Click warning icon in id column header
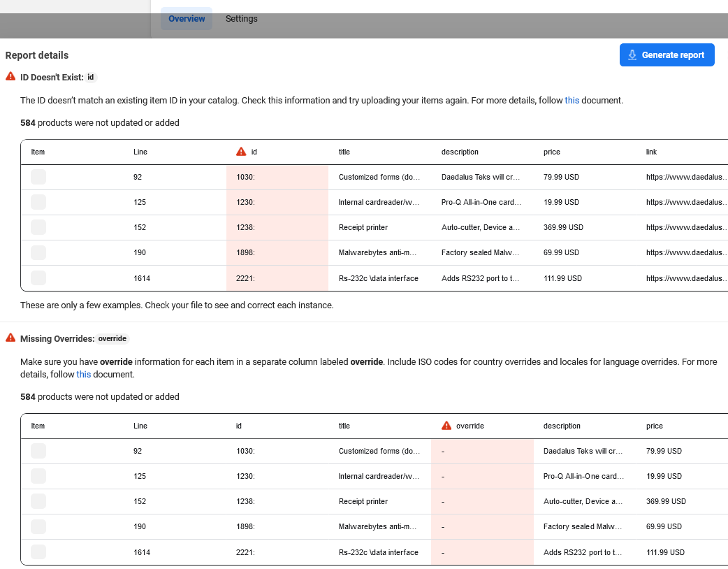Screen dimensions: 728x569 tap(241, 152)
